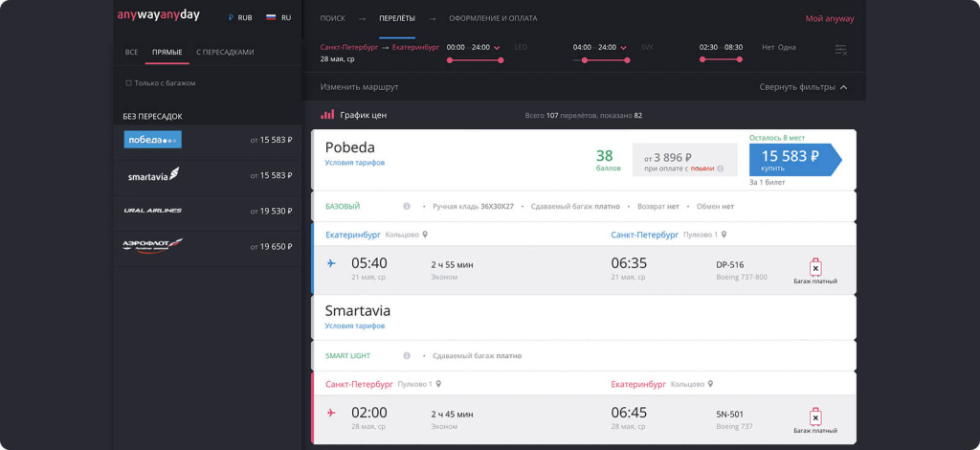This screenshot has height=450, width=980.
Task: Click the map pin next to second Кольцово
Action: [710, 384]
